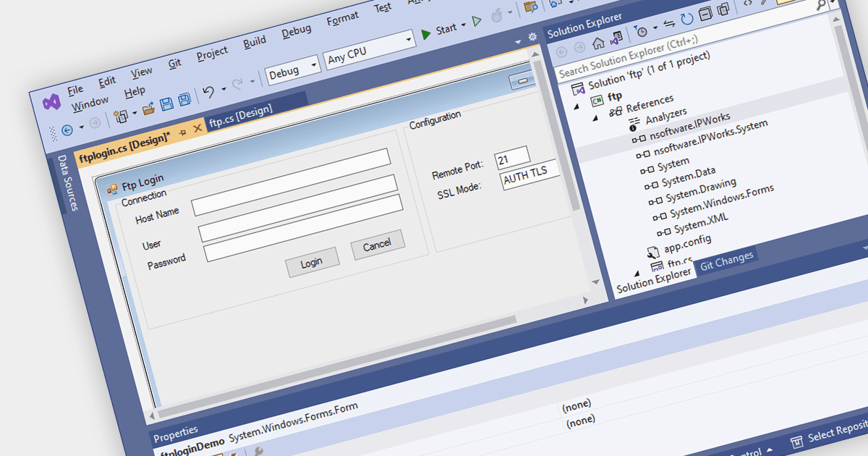Click the Show All Files icon

point(722,10)
